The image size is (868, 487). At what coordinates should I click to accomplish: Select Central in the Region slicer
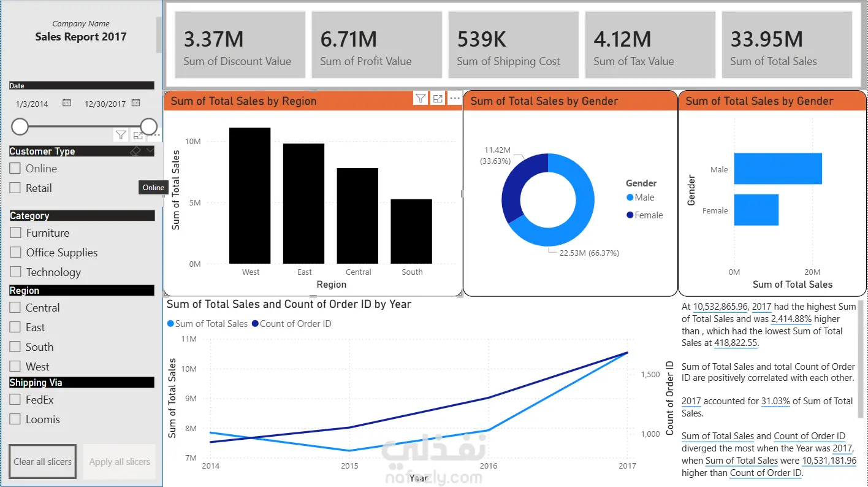[x=15, y=308]
